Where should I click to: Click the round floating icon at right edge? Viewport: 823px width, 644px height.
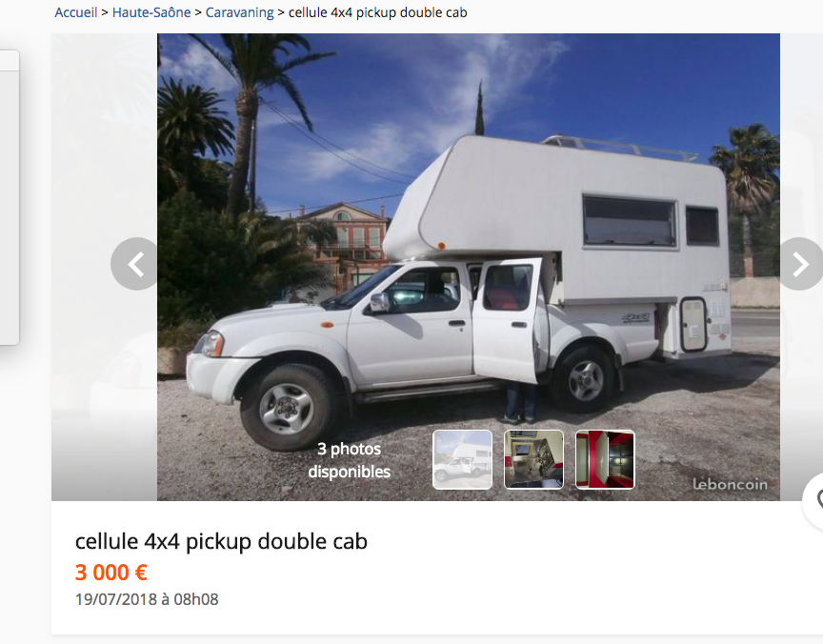(813, 501)
